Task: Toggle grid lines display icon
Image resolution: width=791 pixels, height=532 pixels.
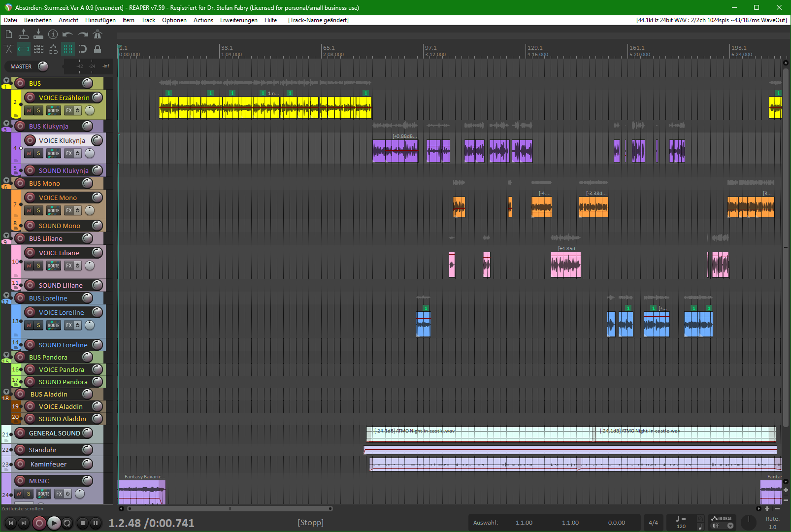Action: tap(67, 49)
